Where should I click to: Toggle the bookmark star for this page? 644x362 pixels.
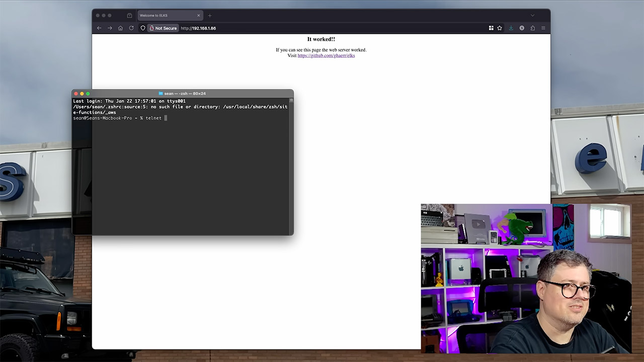[x=500, y=28]
